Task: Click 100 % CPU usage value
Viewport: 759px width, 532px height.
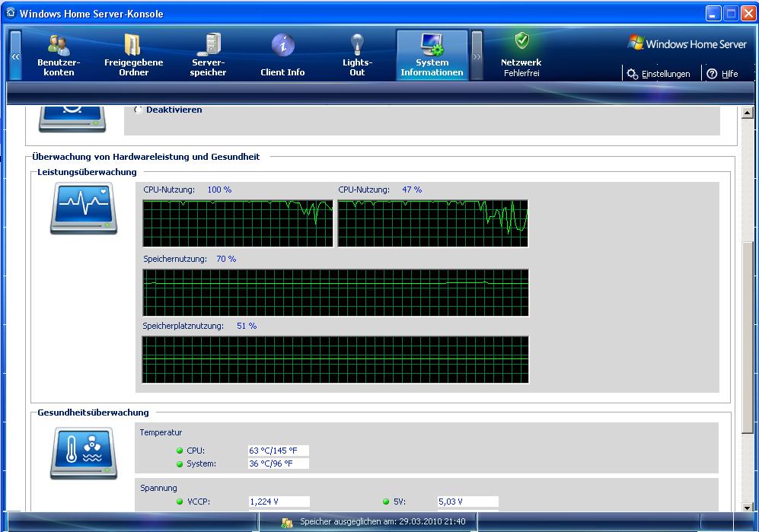Action: coord(219,190)
